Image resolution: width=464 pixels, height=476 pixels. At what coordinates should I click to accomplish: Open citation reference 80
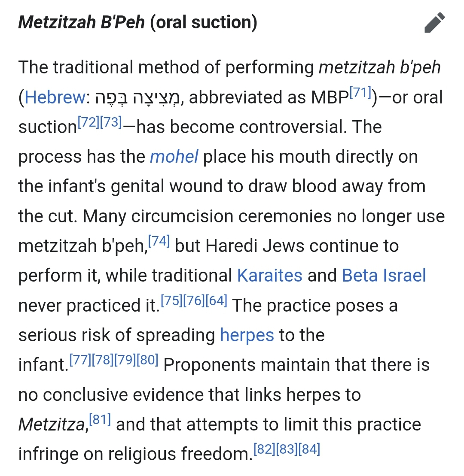coord(148,360)
